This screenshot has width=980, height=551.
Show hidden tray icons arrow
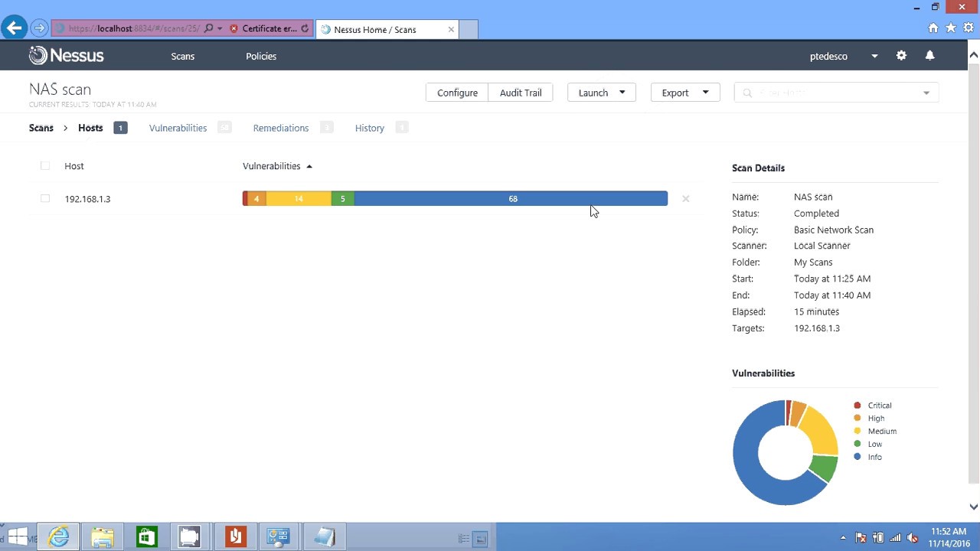point(843,538)
